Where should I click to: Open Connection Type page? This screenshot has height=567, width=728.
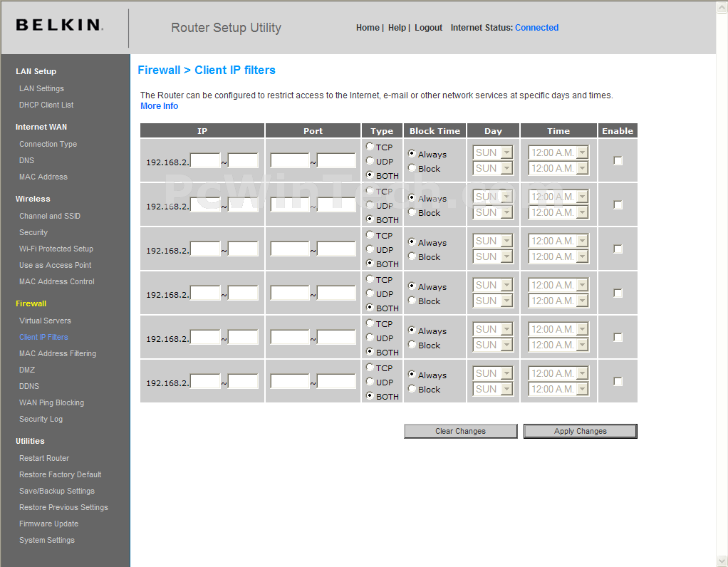tap(48, 144)
